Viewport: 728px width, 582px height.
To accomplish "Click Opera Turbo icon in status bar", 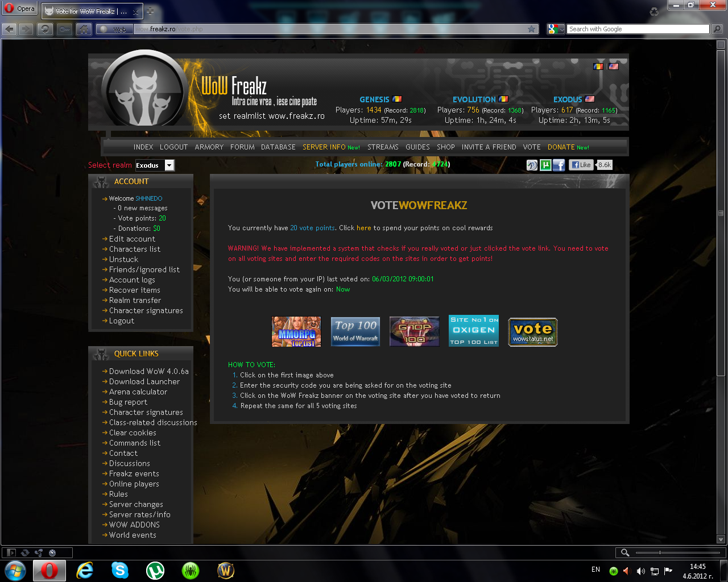I will [52, 552].
